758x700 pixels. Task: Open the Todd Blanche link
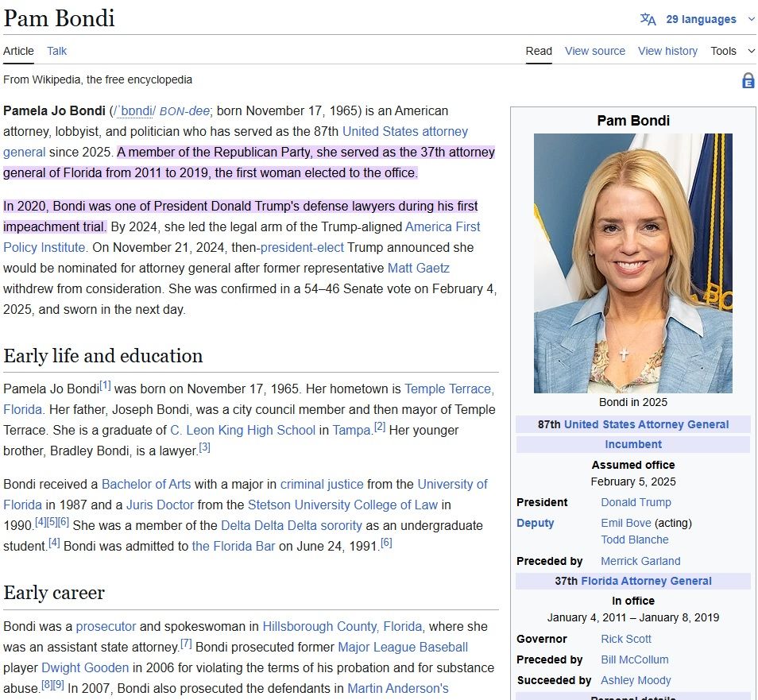point(634,540)
